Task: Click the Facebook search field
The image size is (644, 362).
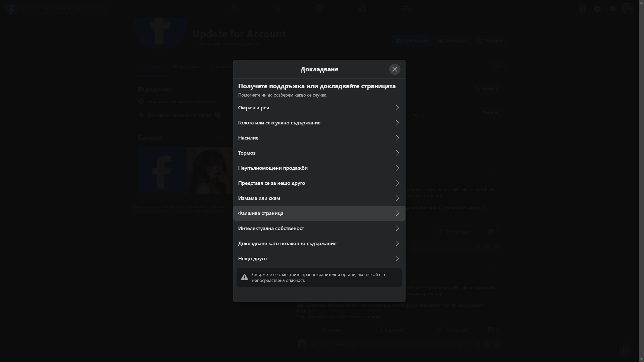Action: click(x=64, y=9)
